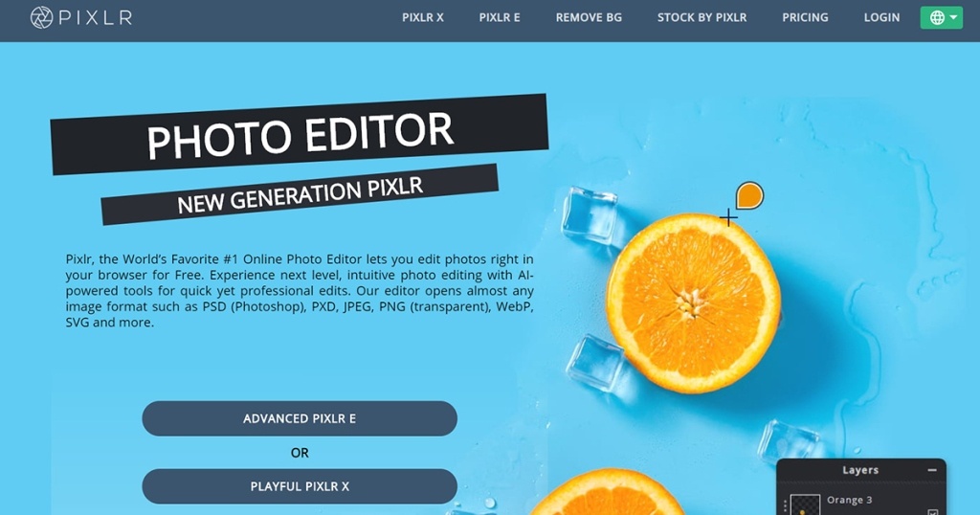This screenshot has height=515, width=980.
Task: Click the Pixlr aperture logo icon
Action: coord(41,17)
